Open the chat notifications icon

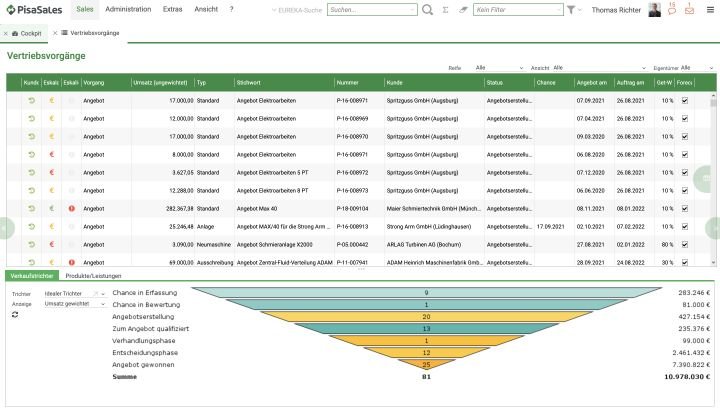click(x=672, y=9)
